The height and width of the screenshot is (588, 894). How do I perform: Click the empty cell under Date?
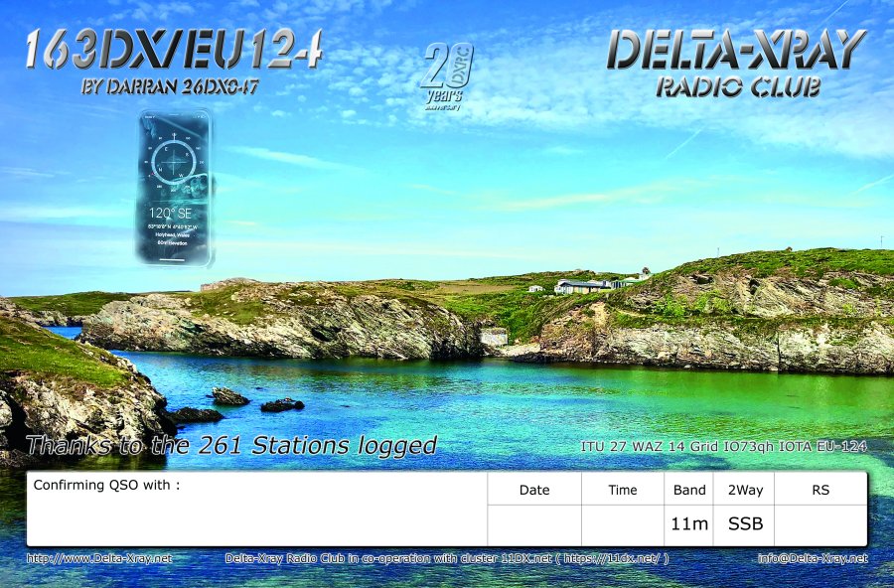pyautogui.click(x=533, y=524)
